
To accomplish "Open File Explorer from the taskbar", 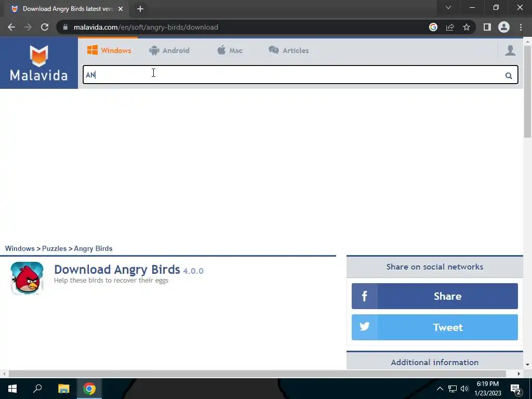I will coord(63,389).
